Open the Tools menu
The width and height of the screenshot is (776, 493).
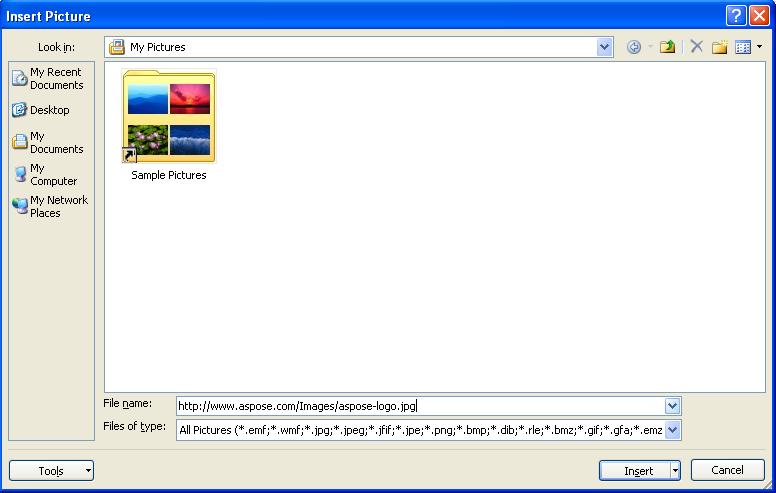click(51, 470)
